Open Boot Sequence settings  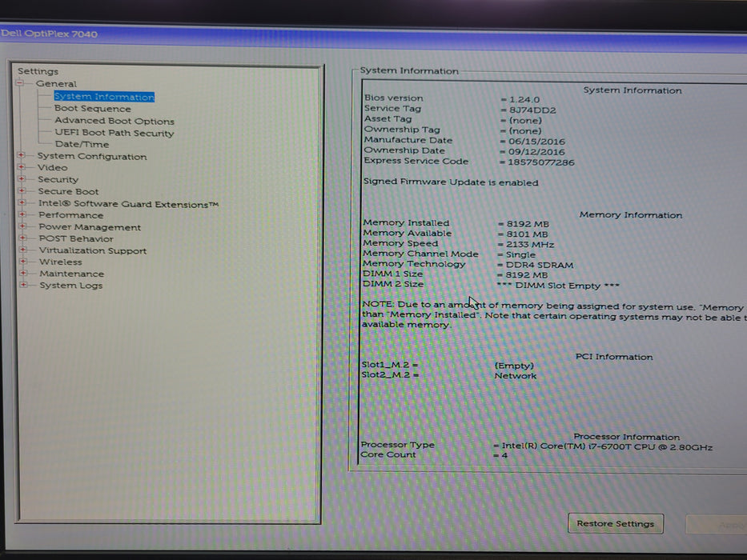pos(92,109)
